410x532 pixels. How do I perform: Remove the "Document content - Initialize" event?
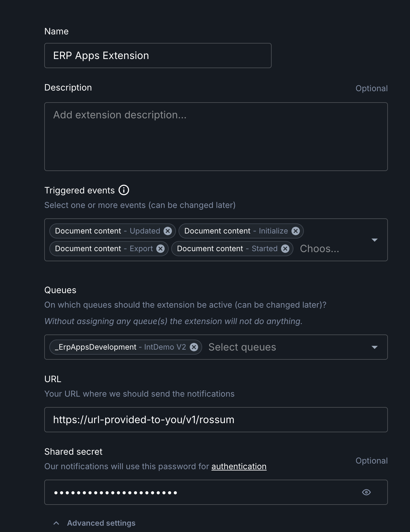coord(295,231)
